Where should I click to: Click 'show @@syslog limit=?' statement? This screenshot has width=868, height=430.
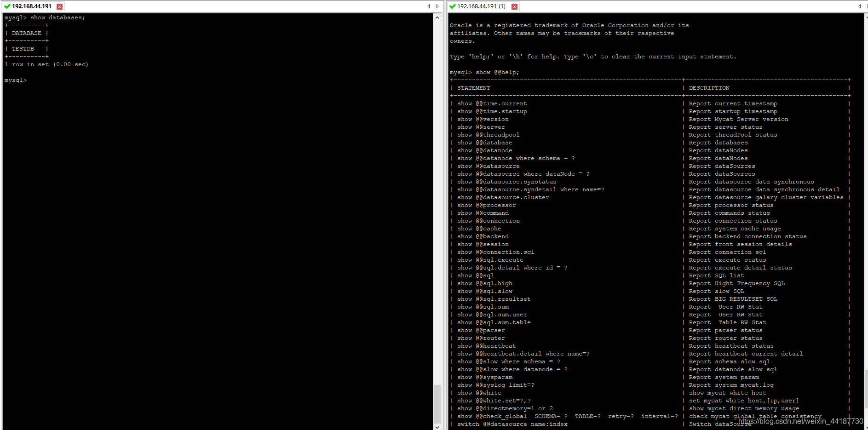coord(496,385)
